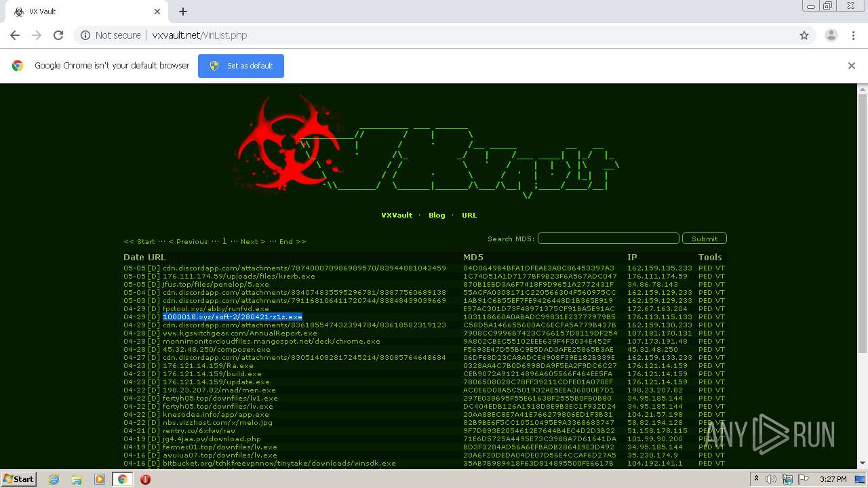This screenshot has height=488, width=868.
Task: Open [D] link for krerb.exe row
Action: [154, 277]
